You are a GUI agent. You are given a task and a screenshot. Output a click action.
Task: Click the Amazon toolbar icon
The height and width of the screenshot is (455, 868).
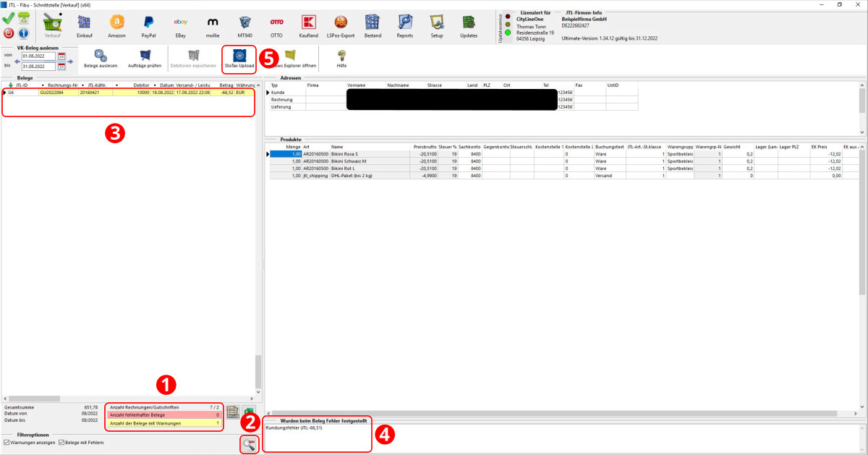pos(116,25)
